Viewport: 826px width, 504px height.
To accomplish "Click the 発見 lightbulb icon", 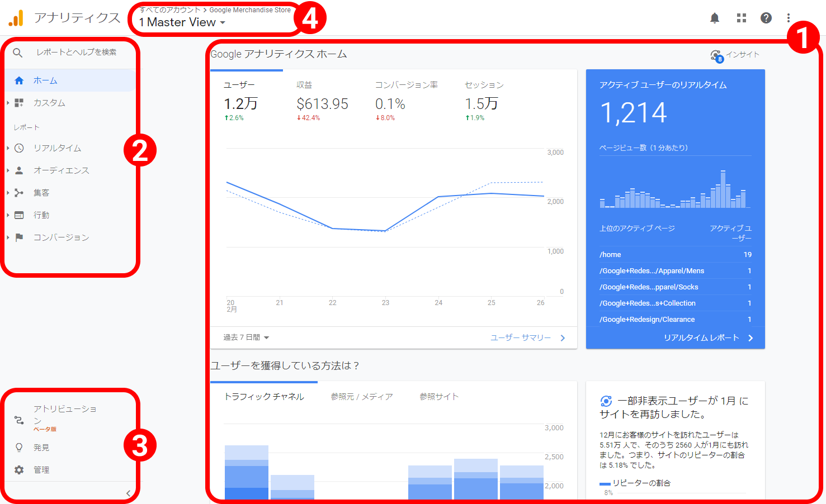I will coord(19,448).
